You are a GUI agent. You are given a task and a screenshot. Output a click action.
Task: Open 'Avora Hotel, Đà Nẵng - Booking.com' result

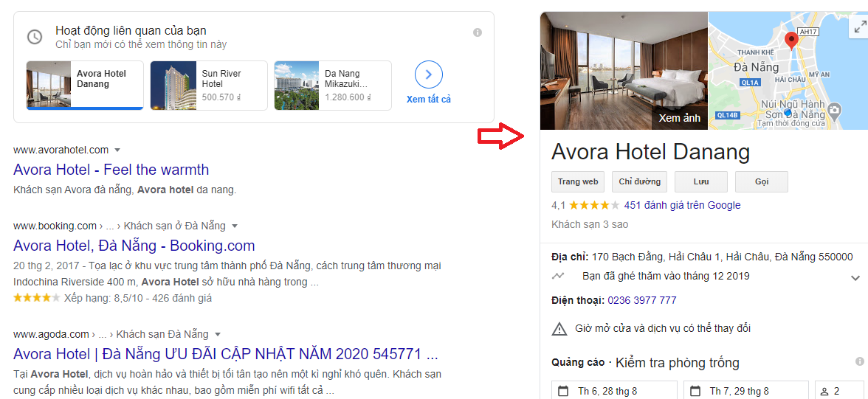134,245
